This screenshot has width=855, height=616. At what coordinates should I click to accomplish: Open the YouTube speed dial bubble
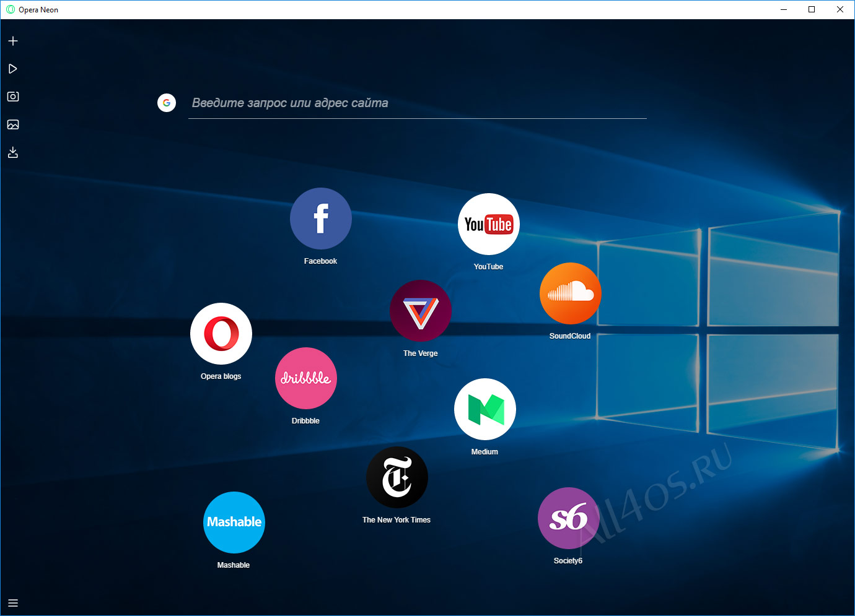click(x=489, y=224)
